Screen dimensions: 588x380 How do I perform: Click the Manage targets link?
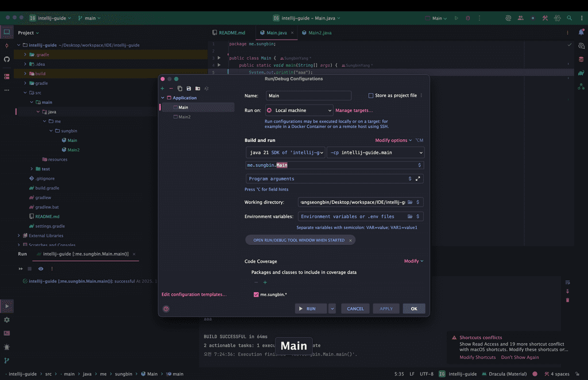tap(354, 110)
